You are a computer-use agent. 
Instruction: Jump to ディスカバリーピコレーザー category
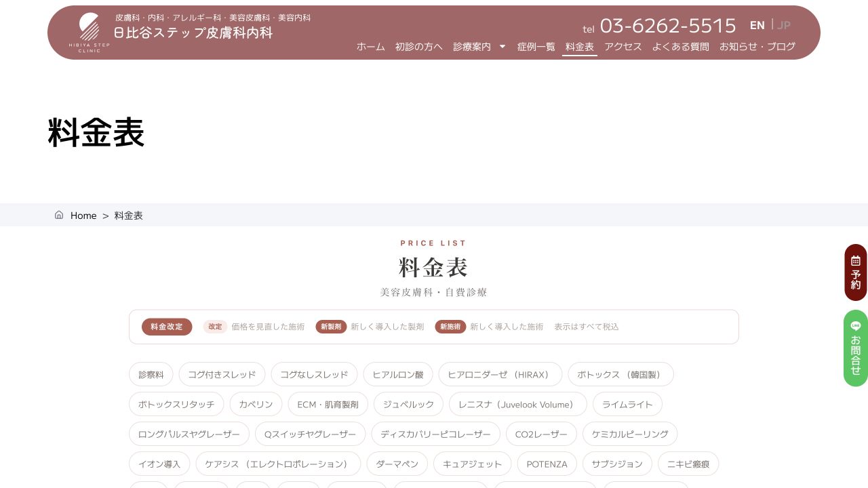[435, 434]
